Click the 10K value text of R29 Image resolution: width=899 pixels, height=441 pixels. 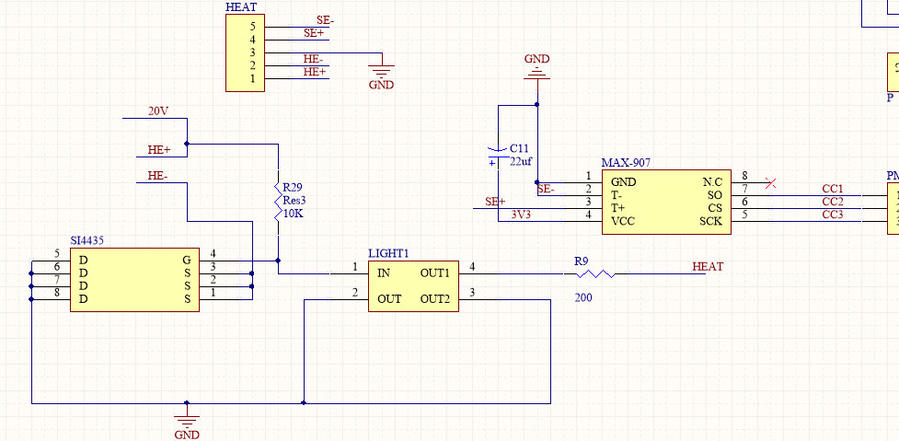click(292, 214)
